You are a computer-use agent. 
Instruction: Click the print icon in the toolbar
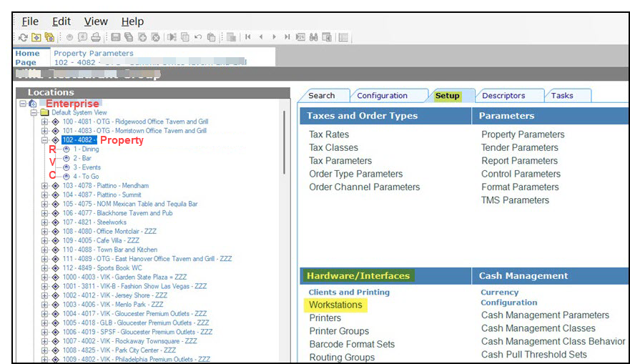96,37
